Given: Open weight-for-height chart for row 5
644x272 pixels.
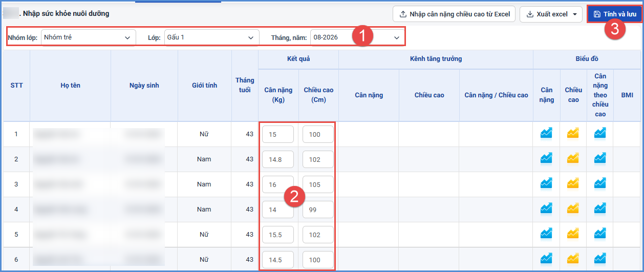Looking at the screenshot, I should pos(600,234).
